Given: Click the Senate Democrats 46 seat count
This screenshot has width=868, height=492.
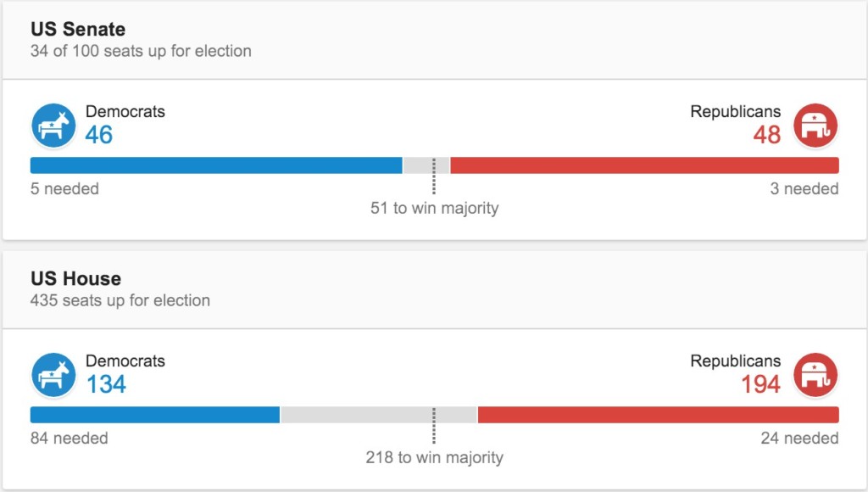Looking at the screenshot, I should [98, 135].
